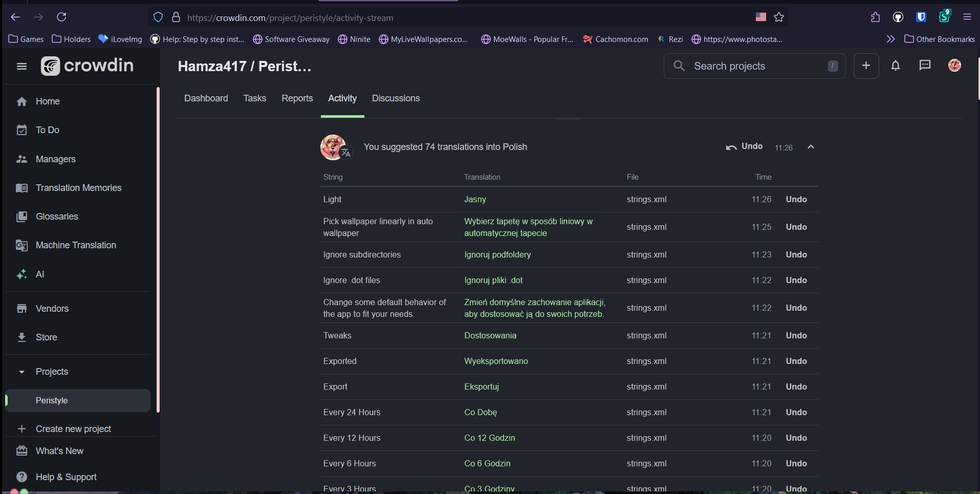Collapse the Projects section in sidebar
Viewport: 980px width, 494px height.
click(22, 372)
